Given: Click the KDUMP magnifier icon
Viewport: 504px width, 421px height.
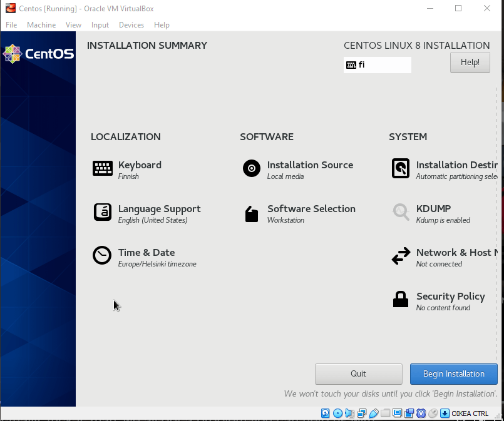Looking at the screenshot, I should coord(401,212).
